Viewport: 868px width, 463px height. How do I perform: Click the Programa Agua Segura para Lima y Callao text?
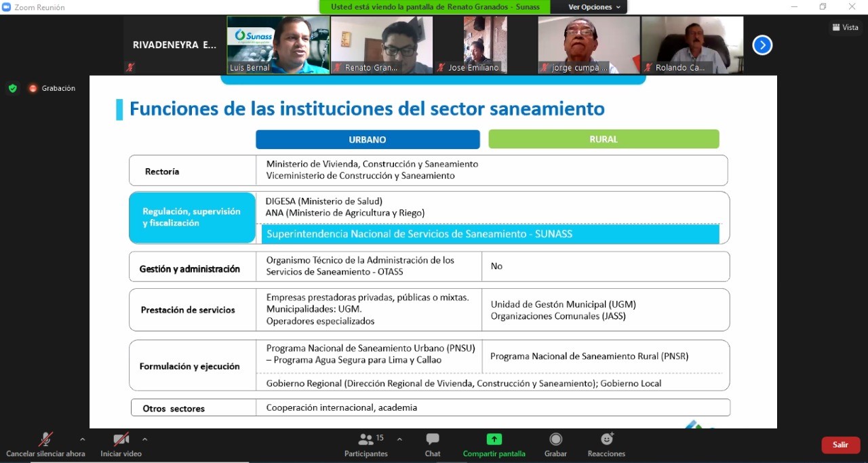354,360
